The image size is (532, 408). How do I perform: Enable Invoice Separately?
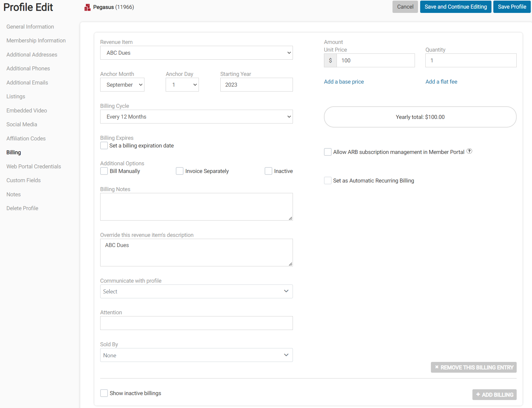coord(179,171)
